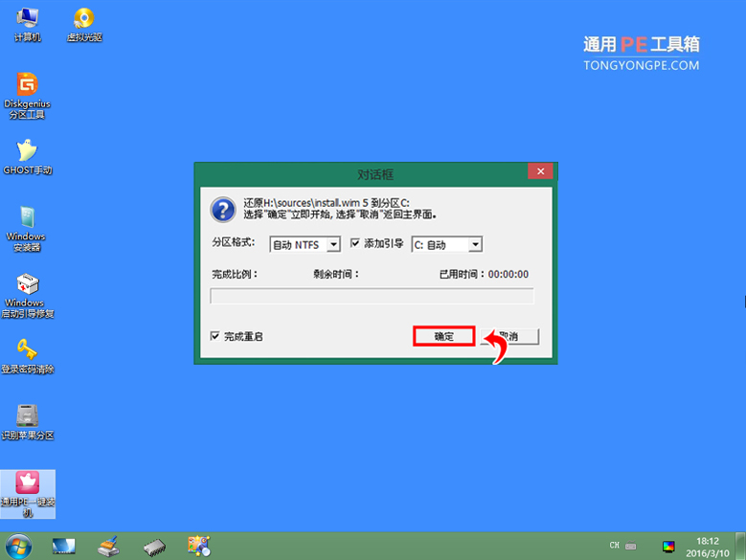Open the 虚拟光驱 virtual drive icon

coord(84,25)
